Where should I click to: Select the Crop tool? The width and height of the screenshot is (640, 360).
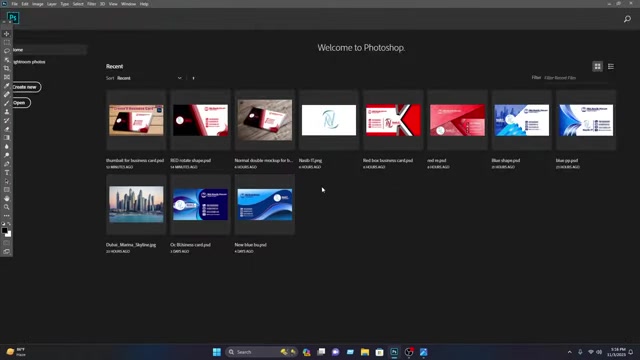(x=7, y=68)
